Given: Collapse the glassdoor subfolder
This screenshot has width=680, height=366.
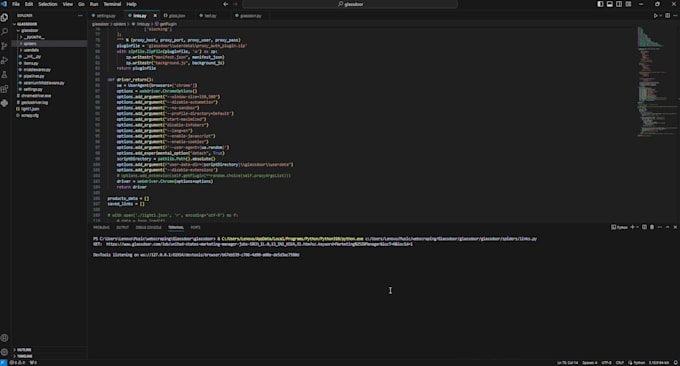Looking at the screenshot, I should click(x=49, y=30).
